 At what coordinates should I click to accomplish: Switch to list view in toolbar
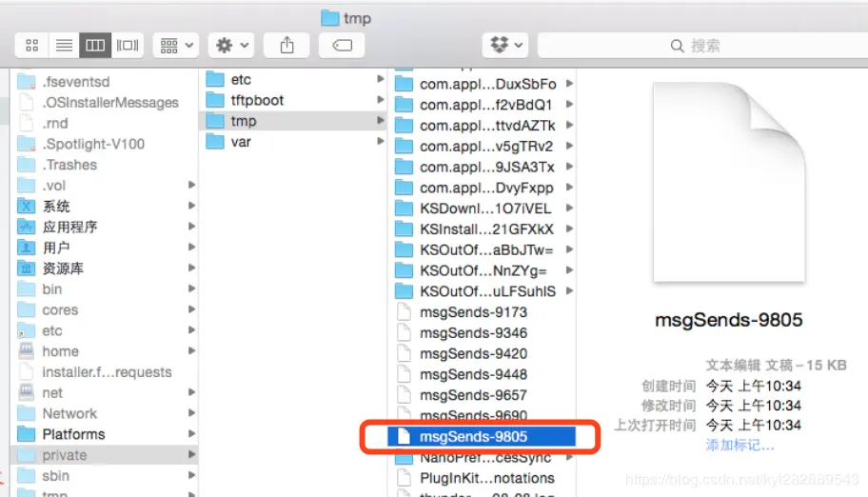coord(64,46)
